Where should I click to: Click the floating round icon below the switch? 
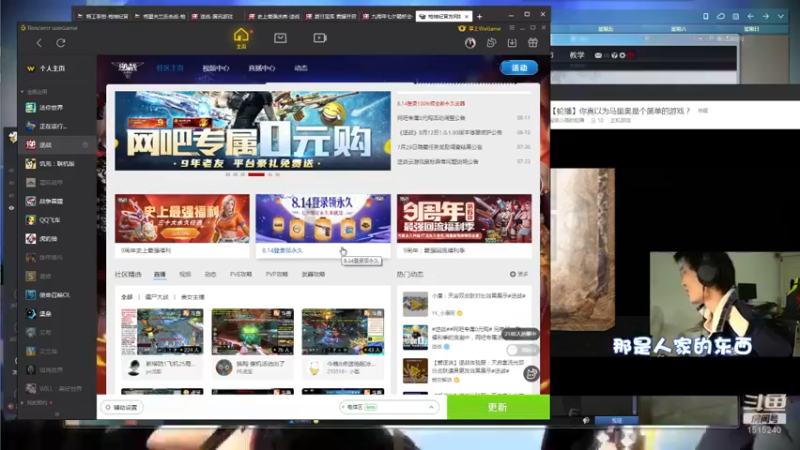coord(531,374)
